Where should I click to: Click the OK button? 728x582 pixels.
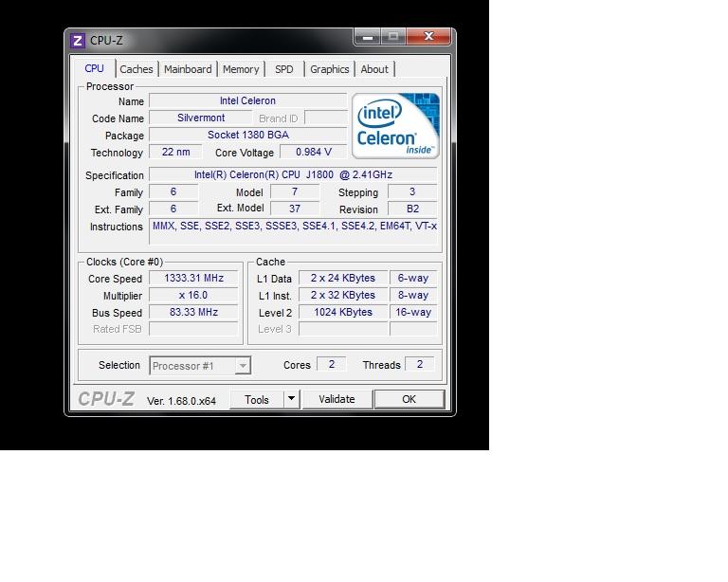coord(409,399)
